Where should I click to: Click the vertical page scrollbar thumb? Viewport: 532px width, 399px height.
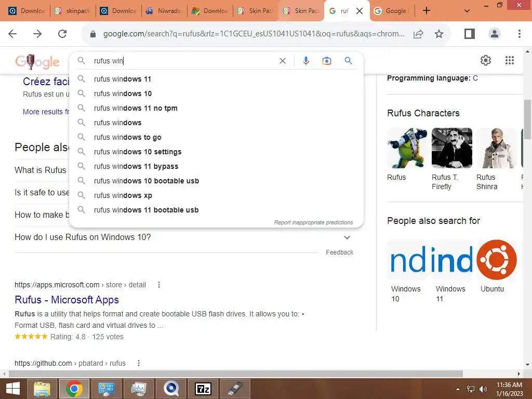click(x=527, y=119)
